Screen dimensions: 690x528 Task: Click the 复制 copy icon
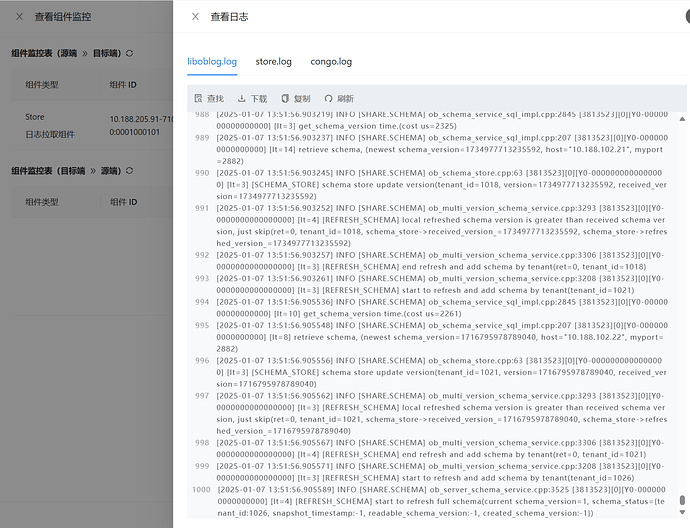(285, 98)
